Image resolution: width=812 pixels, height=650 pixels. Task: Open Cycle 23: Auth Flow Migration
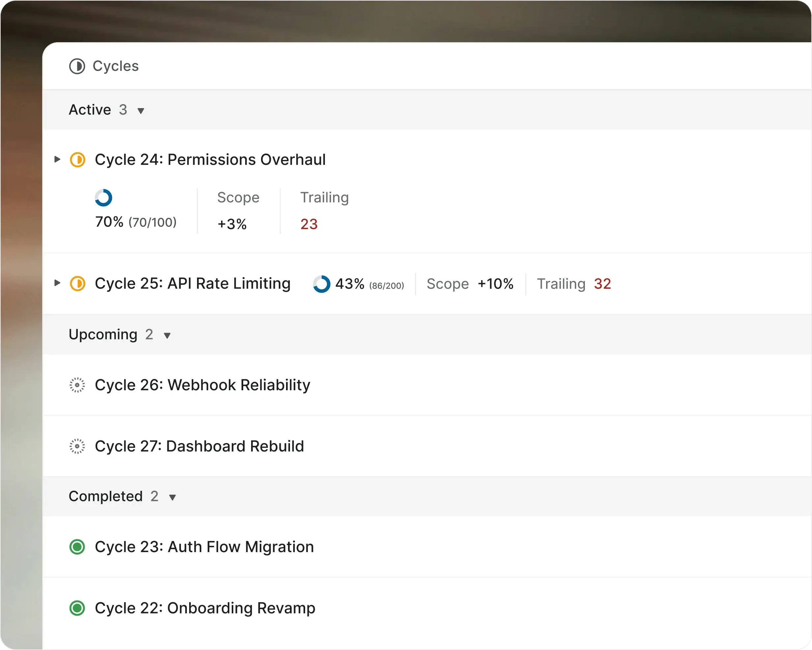[x=204, y=547]
